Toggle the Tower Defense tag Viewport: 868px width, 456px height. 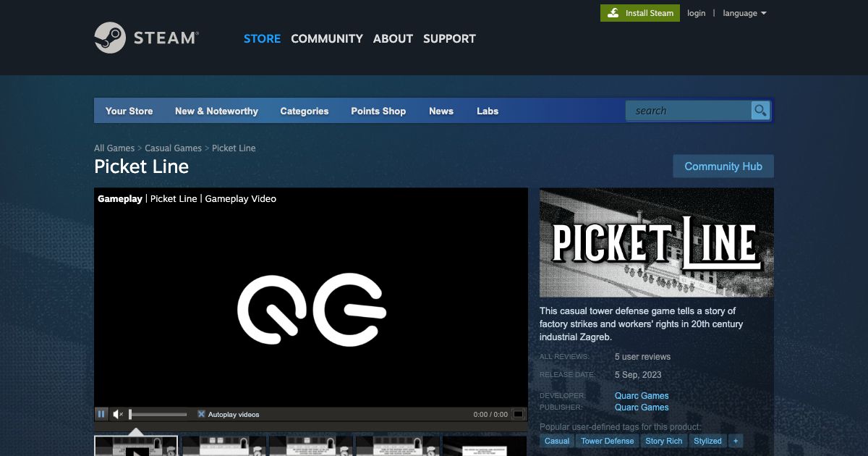click(x=607, y=440)
